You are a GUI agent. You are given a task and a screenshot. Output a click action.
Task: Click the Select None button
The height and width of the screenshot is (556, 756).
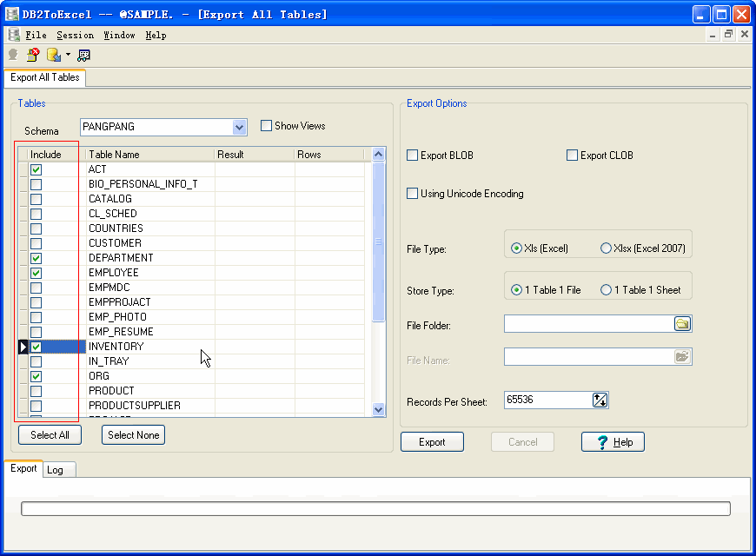point(134,435)
